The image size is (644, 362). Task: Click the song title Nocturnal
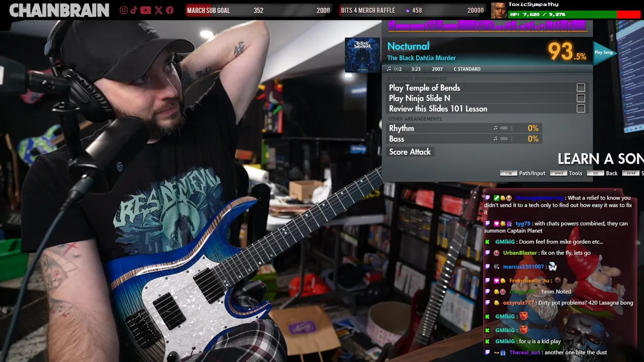(x=408, y=46)
